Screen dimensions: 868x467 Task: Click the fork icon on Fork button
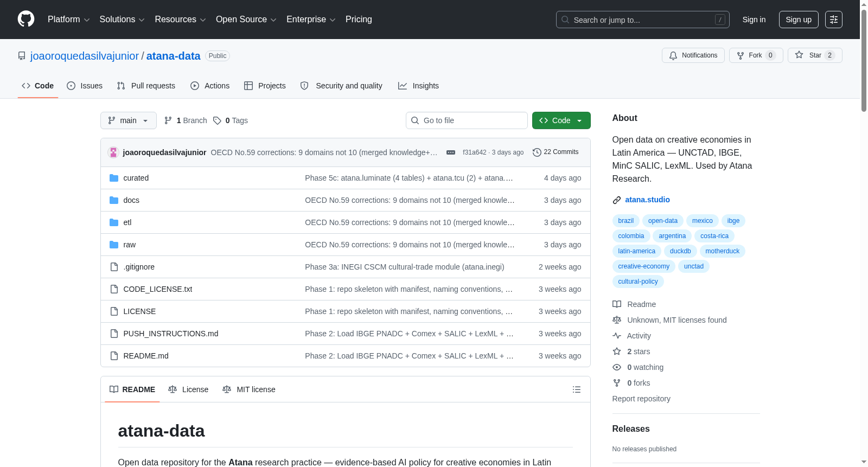click(741, 55)
